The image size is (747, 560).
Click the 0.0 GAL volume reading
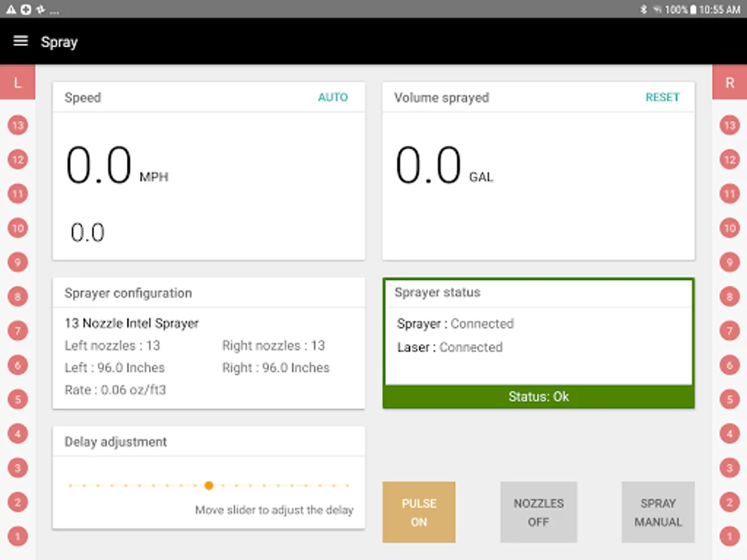[x=444, y=166]
